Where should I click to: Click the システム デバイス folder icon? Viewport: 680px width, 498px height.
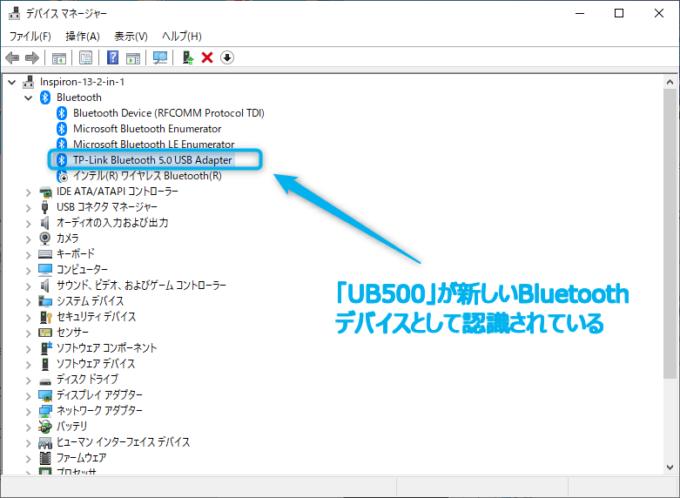(x=45, y=301)
